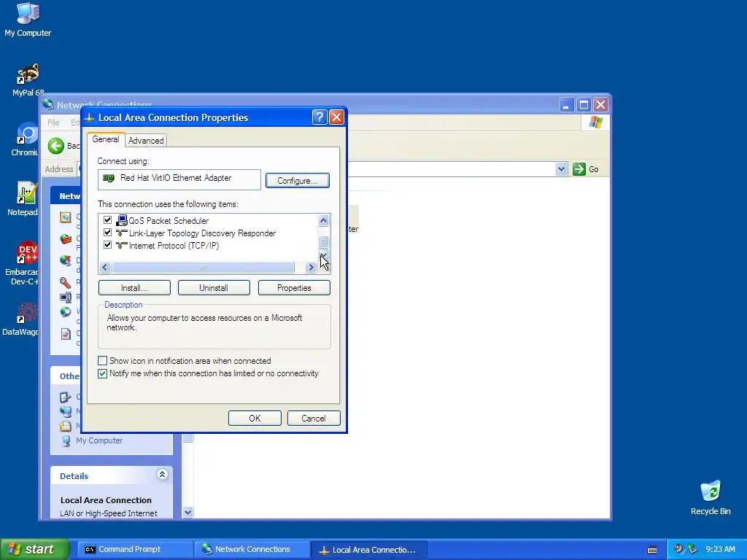Click items list horizontal scroll right arrow

311,267
